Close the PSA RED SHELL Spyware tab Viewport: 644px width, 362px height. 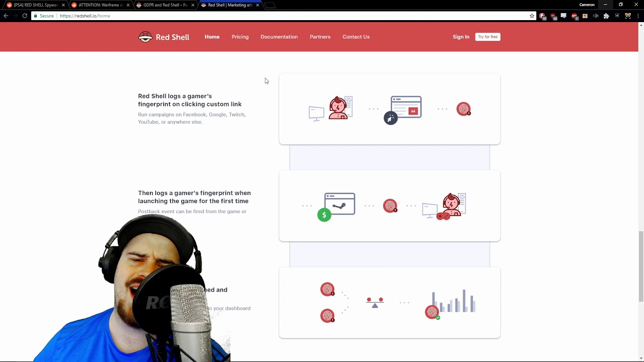63,5
